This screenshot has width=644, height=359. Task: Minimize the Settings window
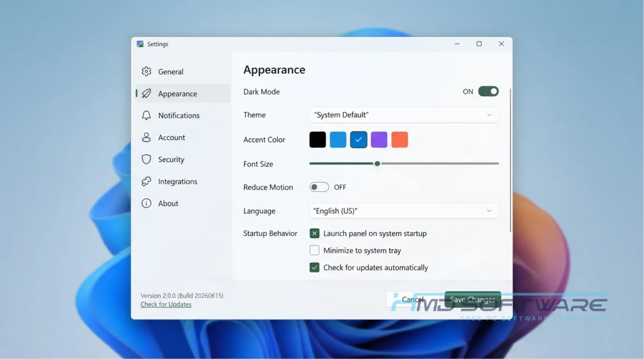457,44
